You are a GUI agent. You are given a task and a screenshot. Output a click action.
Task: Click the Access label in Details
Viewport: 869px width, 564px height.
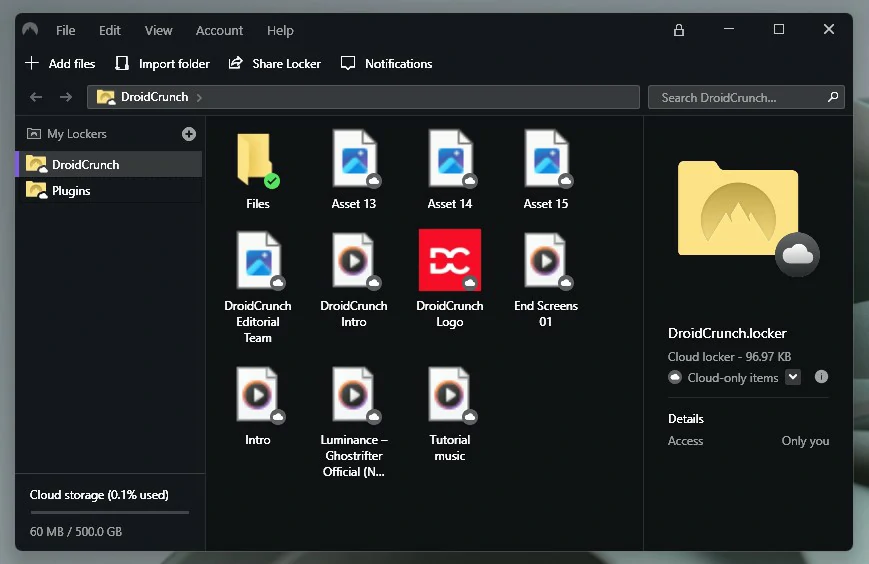coord(686,441)
